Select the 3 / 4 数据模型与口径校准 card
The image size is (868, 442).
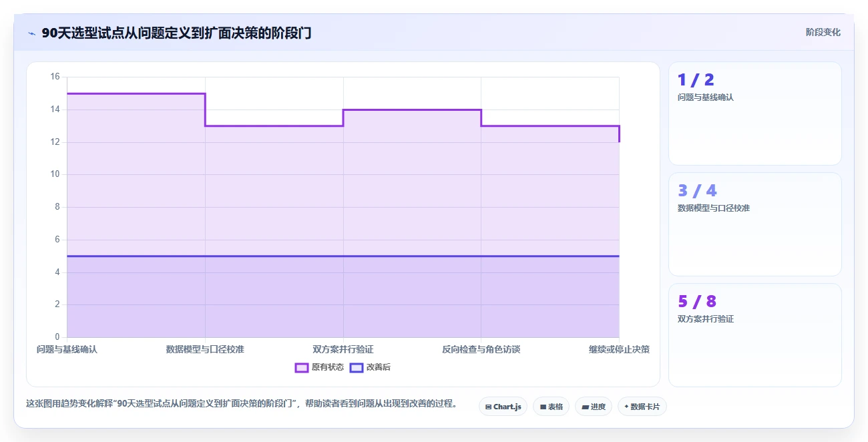[755, 224]
